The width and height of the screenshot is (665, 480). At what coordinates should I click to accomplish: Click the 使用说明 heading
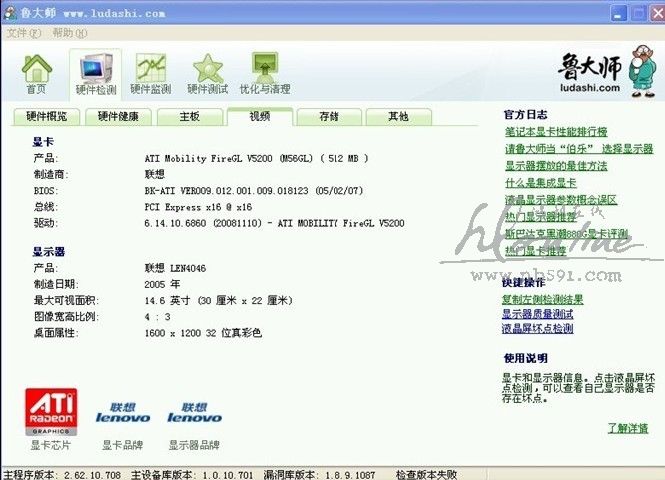(525, 358)
